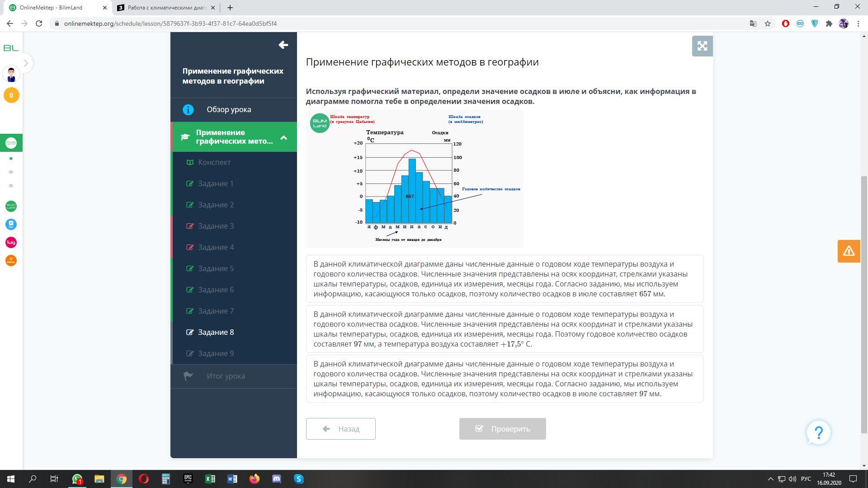Click the Twig icon in left rail
Viewport: 868px width, 488px height.
[11, 243]
